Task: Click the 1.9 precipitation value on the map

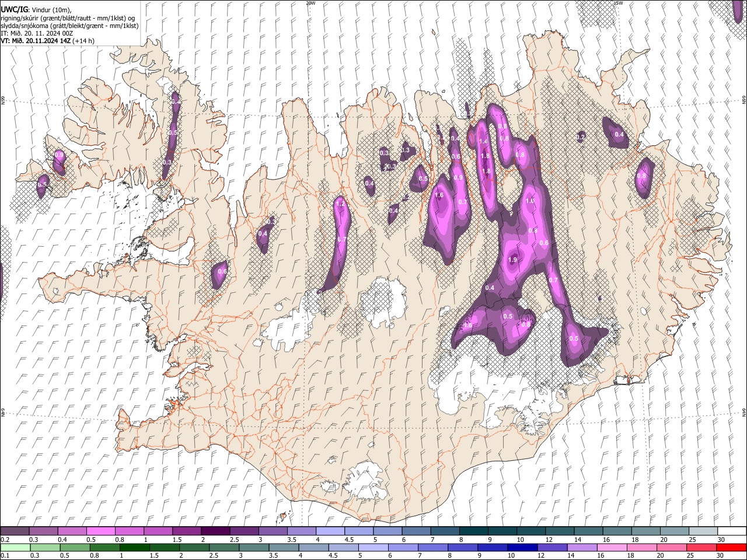Action: pos(513,260)
